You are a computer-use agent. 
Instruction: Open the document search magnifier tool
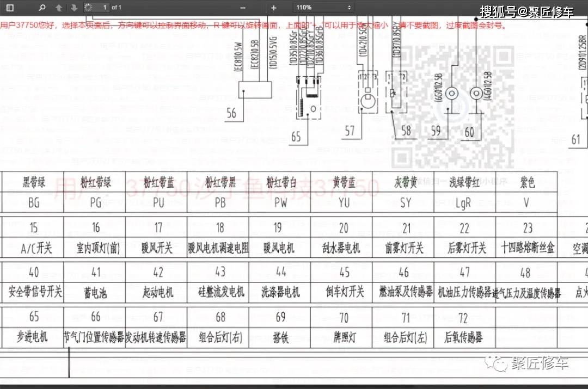[x=41, y=7]
